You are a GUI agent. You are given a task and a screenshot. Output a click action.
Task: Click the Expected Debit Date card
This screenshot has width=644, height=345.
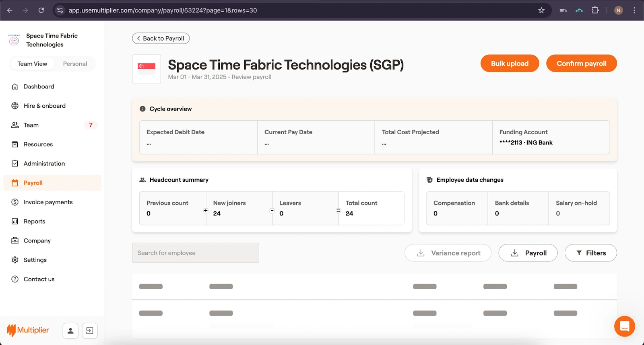(x=198, y=137)
